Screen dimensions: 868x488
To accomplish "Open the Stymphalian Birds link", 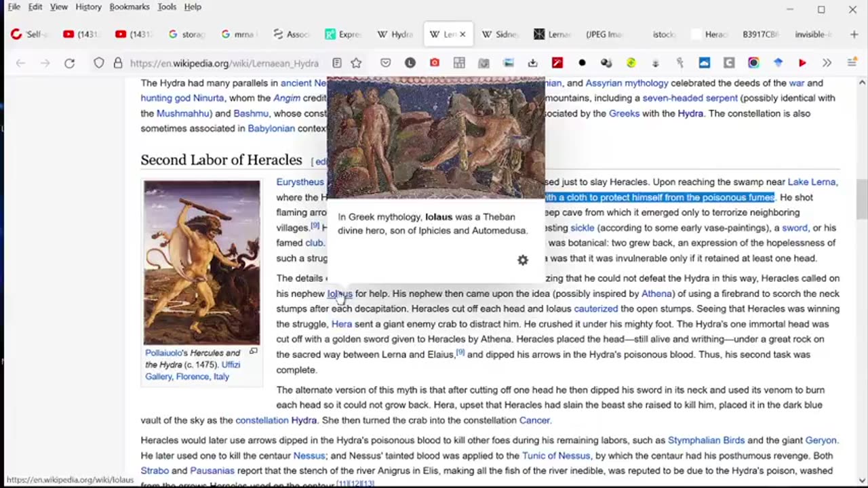I will click(706, 441).
